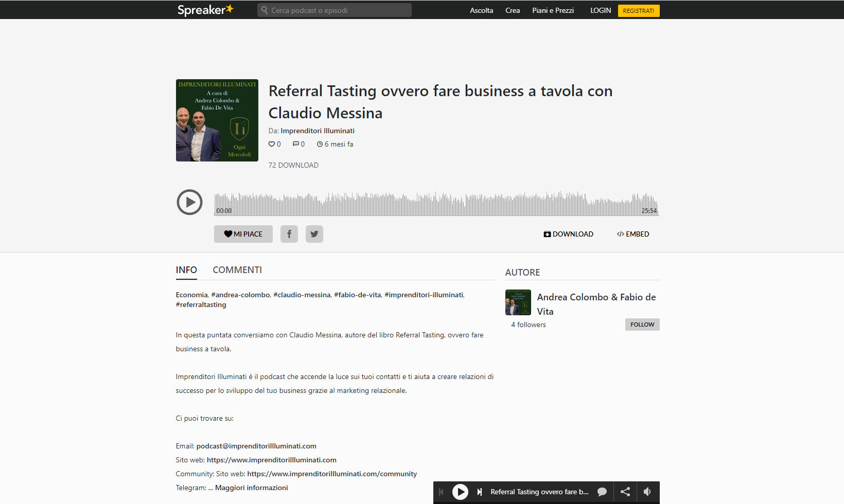844x504 pixels.
Task: Open the #fabio-de-vita tag
Action: pos(358,295)
